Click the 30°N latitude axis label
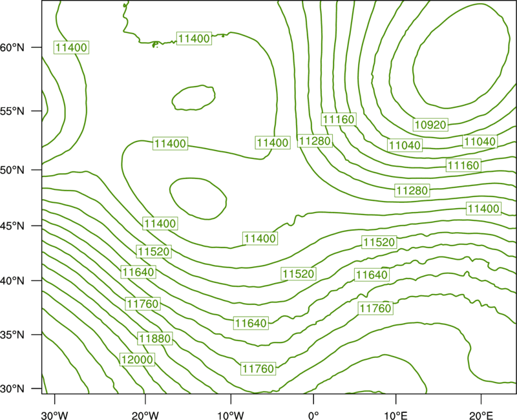The width and height of the screenshot is (517, 420). pyautogui.click(x=12, y=389)
